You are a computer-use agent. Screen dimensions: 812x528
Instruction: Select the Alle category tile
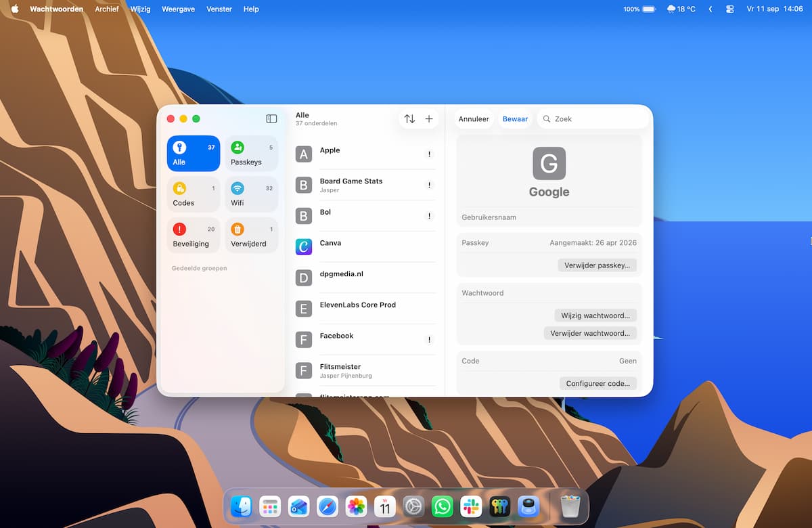(x=194, y=154)
